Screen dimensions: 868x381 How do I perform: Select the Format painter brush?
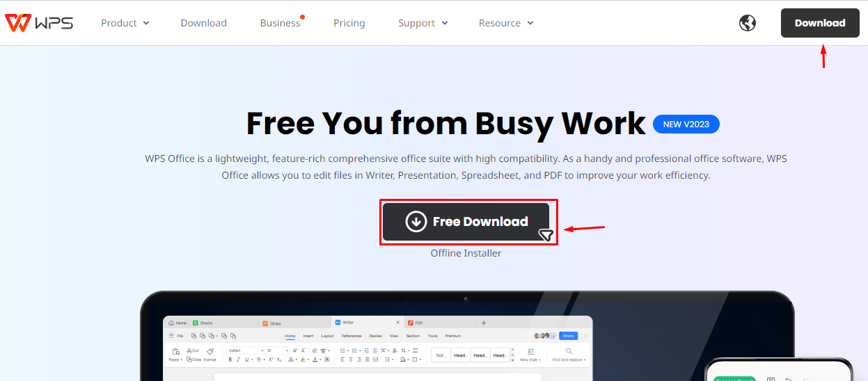[210, 351]
